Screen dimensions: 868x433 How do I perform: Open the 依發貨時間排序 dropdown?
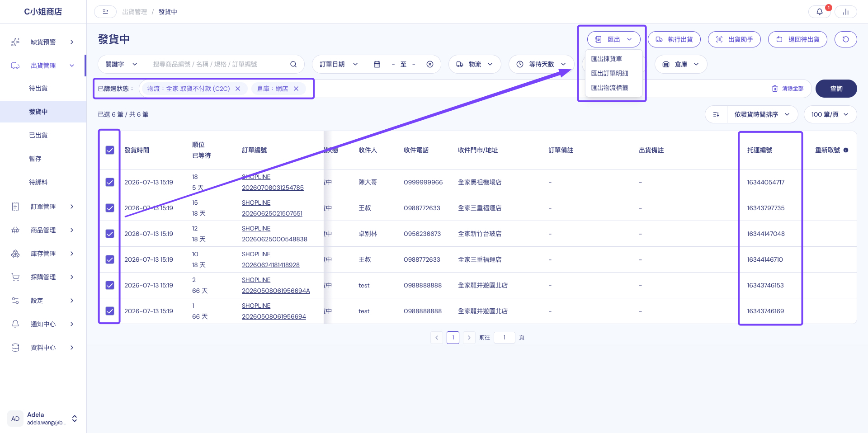762,114
